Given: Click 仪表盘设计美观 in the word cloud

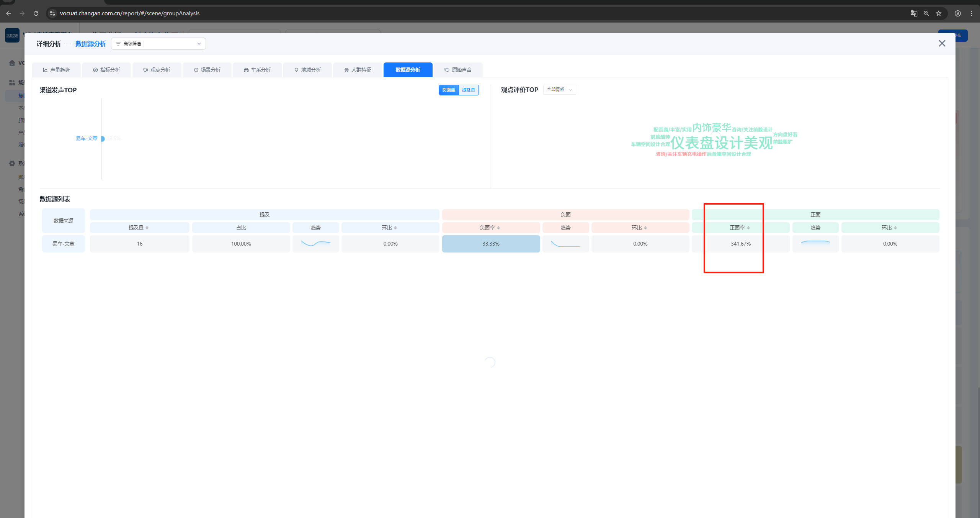Looking at the screenshot, I should [722, 143].
